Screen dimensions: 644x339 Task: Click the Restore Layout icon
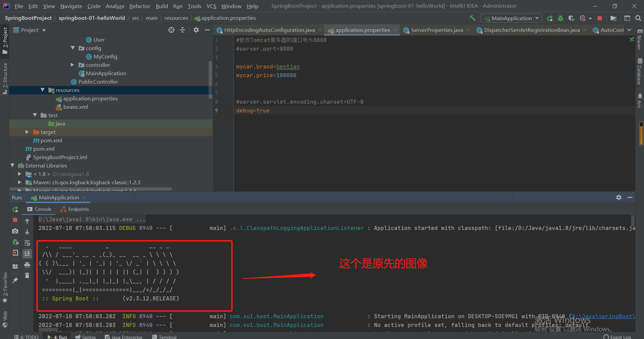click(15, 267)
